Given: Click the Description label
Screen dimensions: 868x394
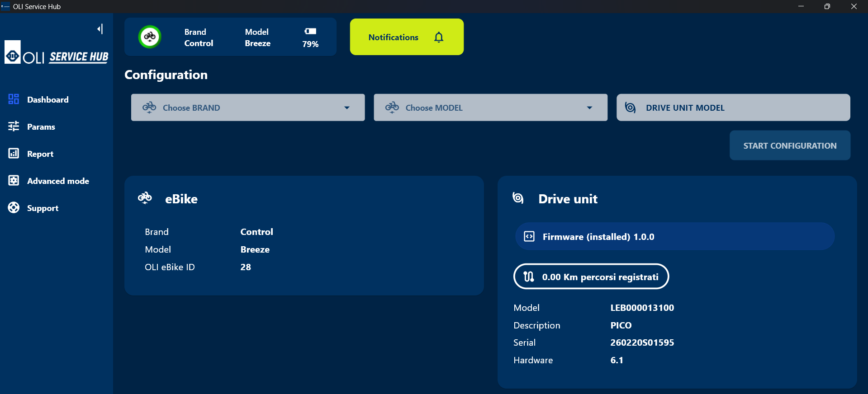Looking at the screenshot, I should pos(537,325).
